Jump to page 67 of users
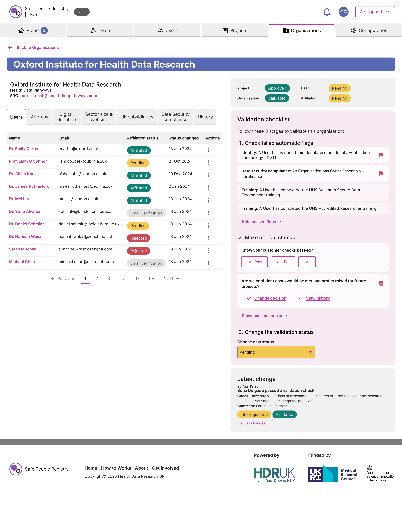This screenshot has width=402, height=532. [137, 278]
